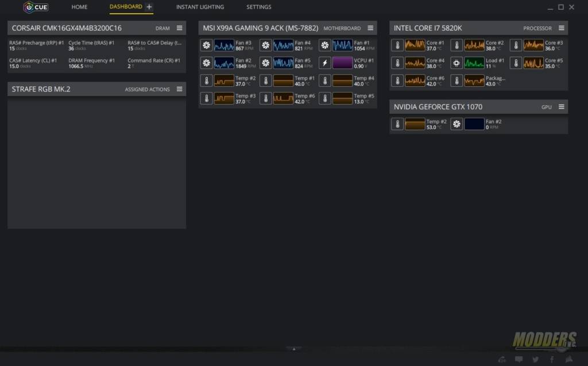Click the Core #1 thermometer icon
Screen dimensions: 588x366
pos(397,45)
